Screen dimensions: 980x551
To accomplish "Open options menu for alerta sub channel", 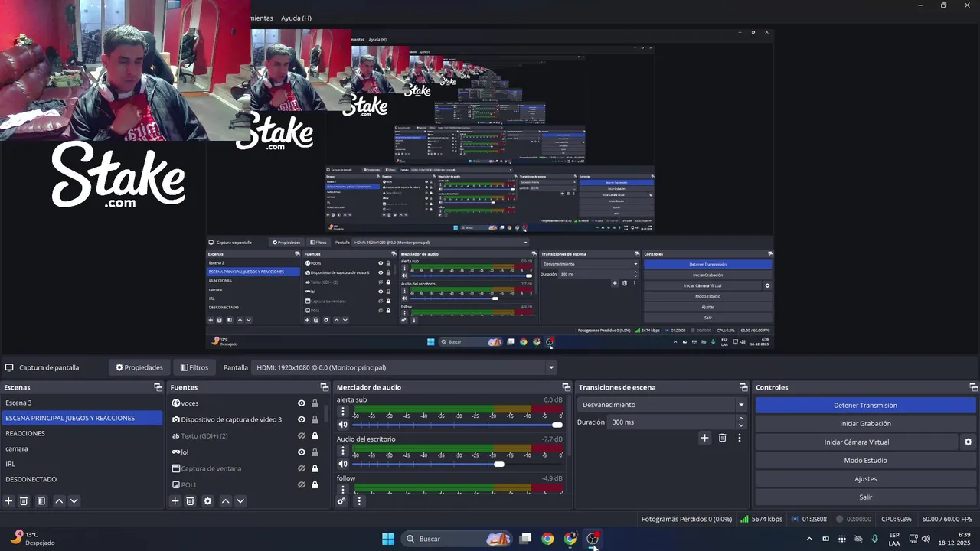I will [x=343, y=411].
